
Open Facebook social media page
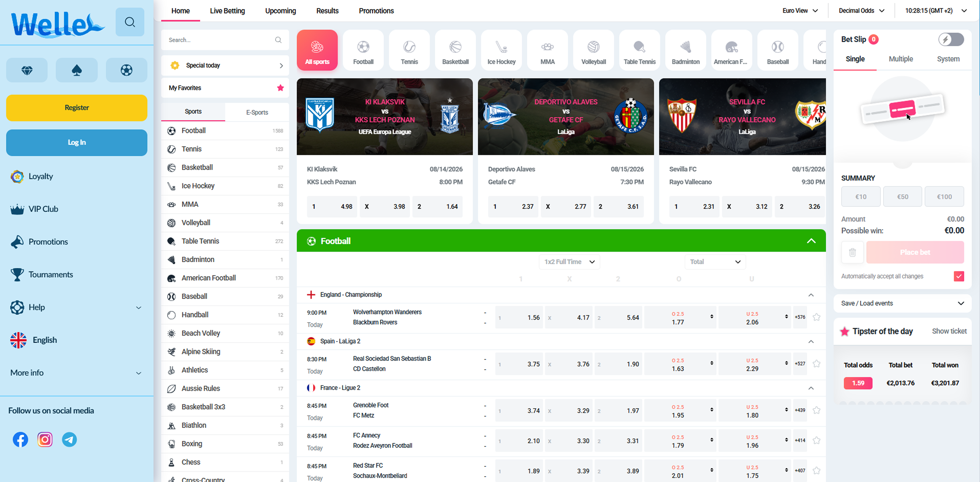coord(20,439)
